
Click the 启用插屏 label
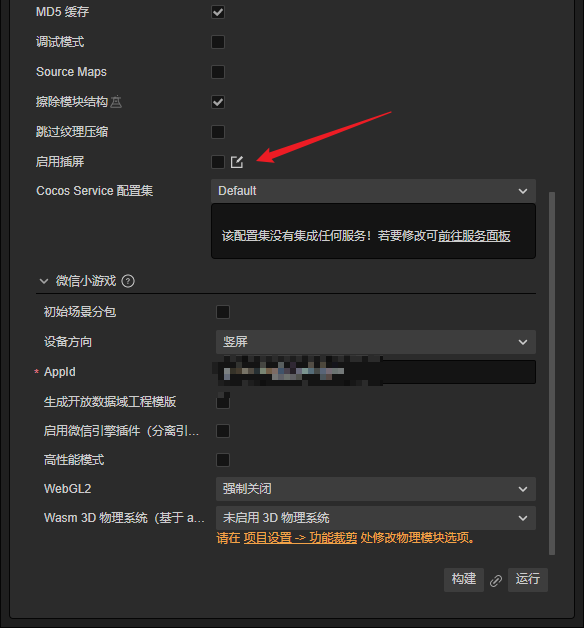tap(60, 162)
